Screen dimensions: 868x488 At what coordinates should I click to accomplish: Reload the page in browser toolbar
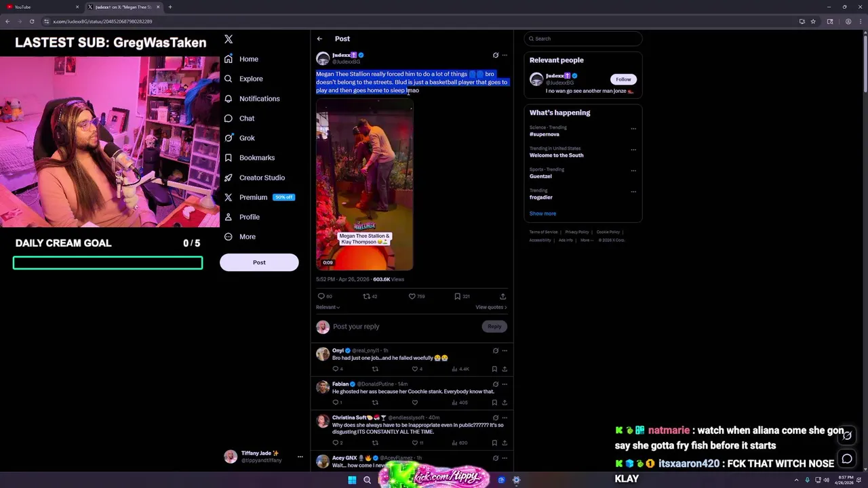coord(31,21)
